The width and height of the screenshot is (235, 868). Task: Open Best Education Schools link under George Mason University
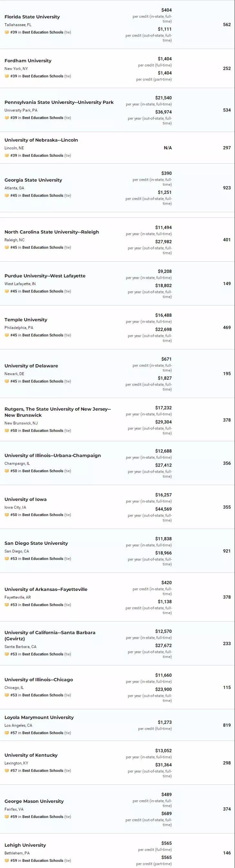point(43,817)
